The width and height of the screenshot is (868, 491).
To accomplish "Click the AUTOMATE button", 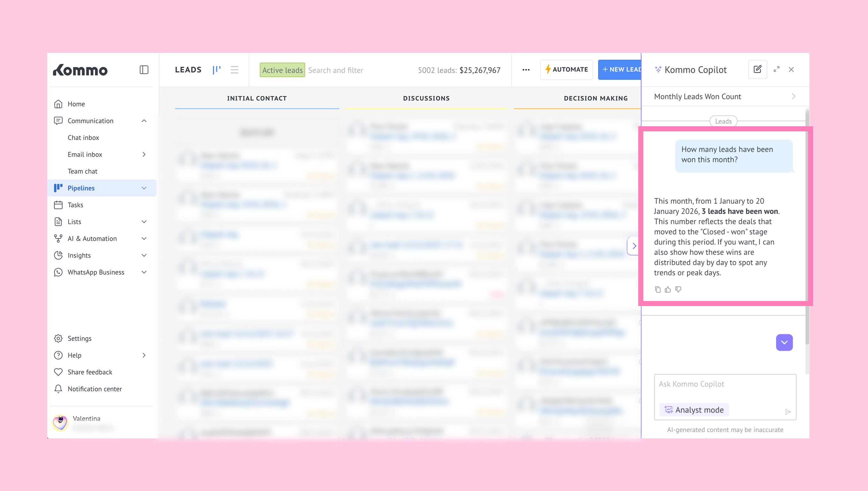I will pos(566,70).
